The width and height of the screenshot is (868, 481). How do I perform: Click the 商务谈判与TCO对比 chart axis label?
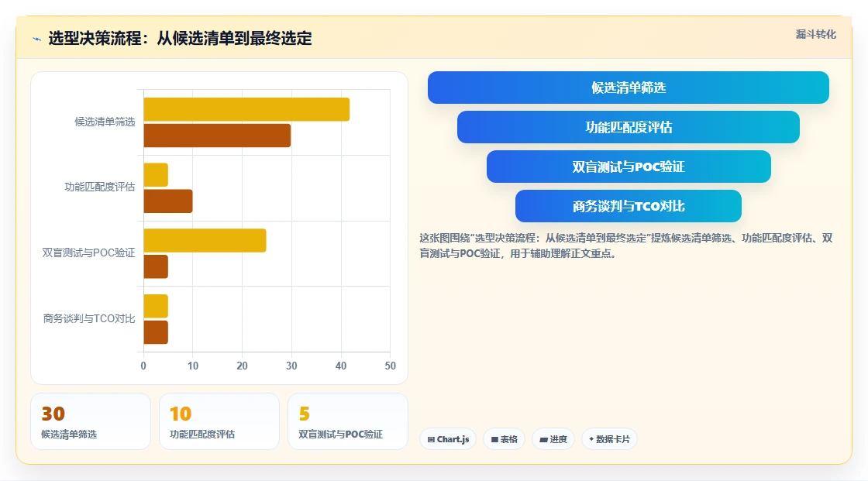(89, 319)
